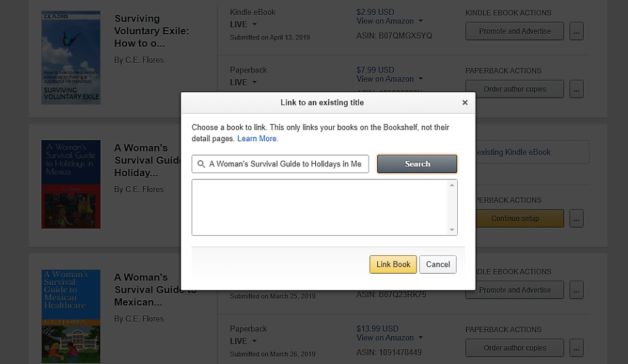
Task: Close the Link to an existing title dialog
Action: point(465,103)
